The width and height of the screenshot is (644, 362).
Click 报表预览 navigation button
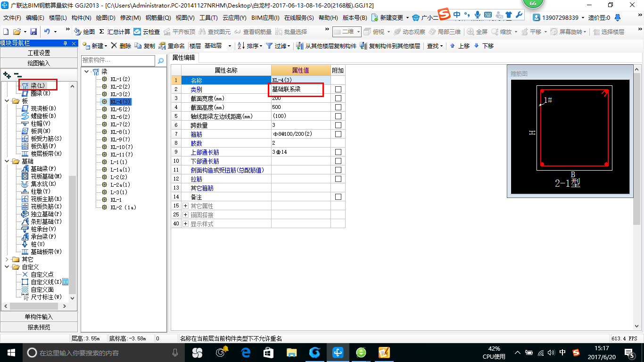coord(39,327)
